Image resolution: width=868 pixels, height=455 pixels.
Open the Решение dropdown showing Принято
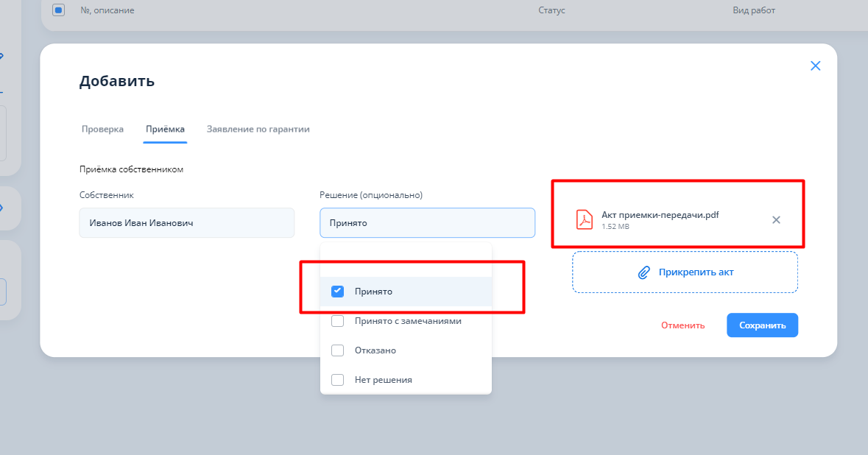[427, 222]
